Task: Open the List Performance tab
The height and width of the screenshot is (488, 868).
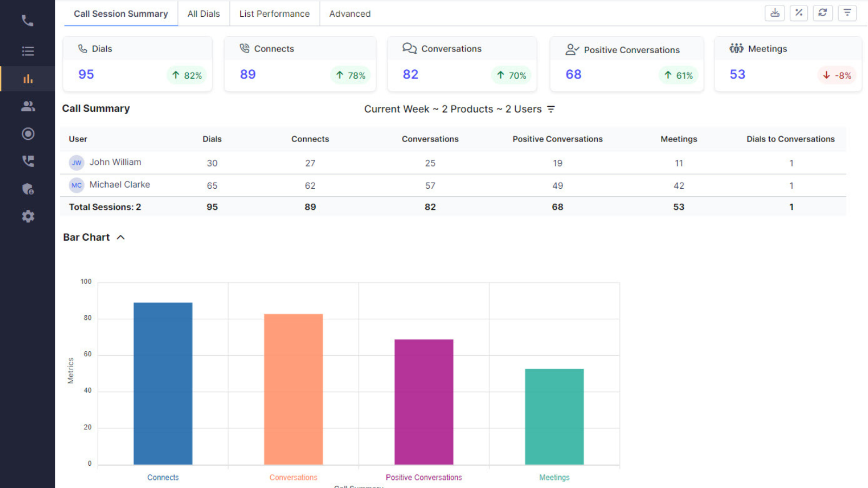Action: [275, 14]
